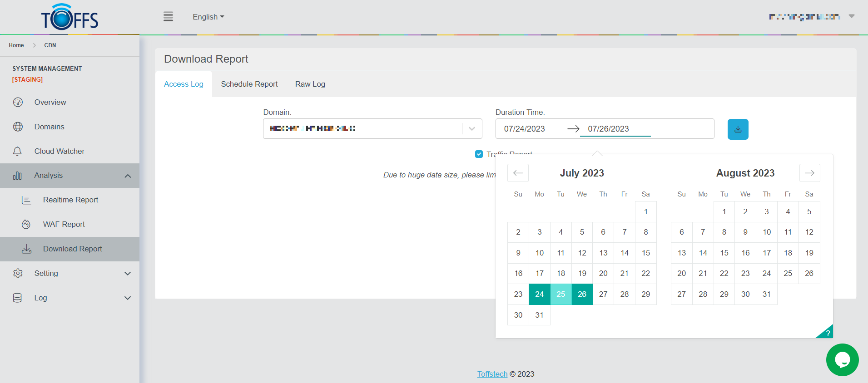This screenshot has height=383, width=868.
Task: Click the TOFFS logo
Action: click(x=70, y=17)
